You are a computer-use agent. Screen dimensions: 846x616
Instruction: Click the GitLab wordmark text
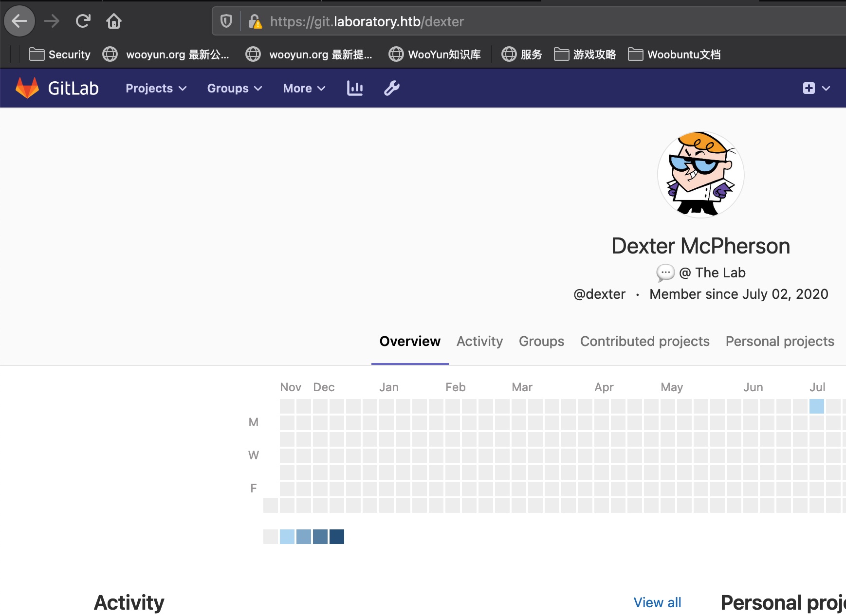tap(74, 88)
